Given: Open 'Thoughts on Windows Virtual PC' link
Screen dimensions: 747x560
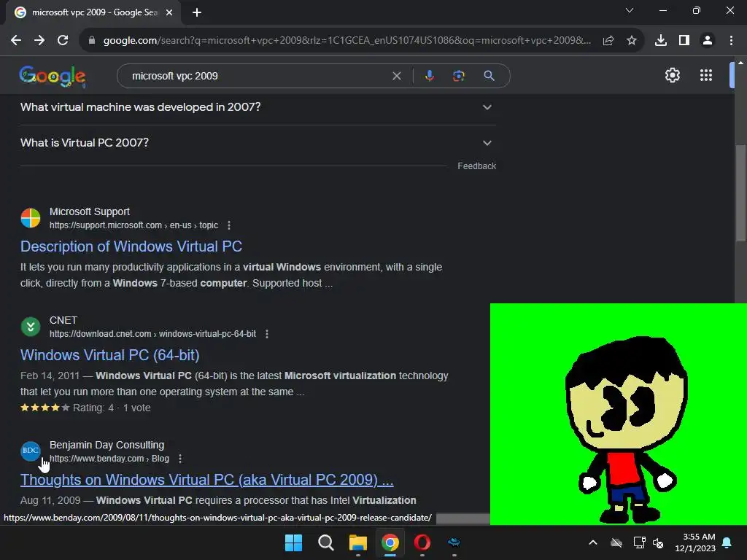Looking at the screenshot, I should coord(206,480).
